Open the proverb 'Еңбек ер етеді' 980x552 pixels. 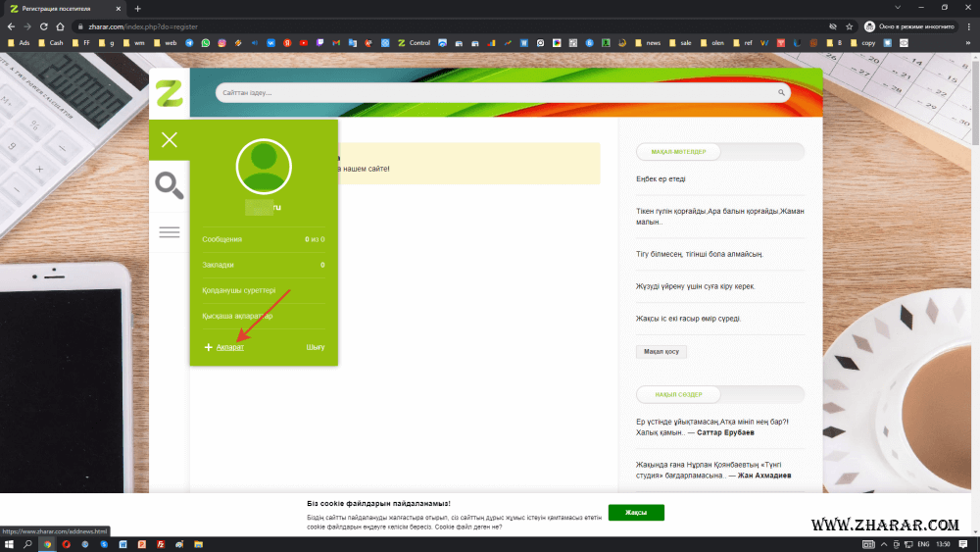coord(661,178)
